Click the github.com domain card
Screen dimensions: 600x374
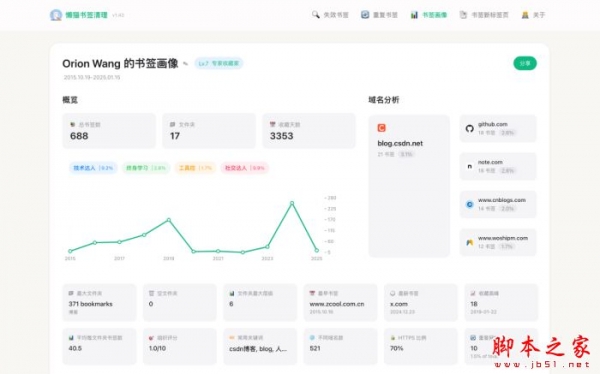(x=498, y=129)
